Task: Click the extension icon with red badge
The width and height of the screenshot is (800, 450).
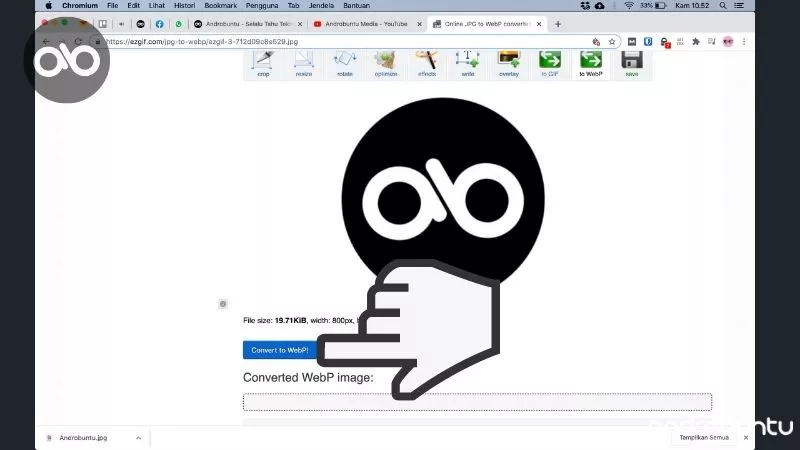Action: (664, 42)
